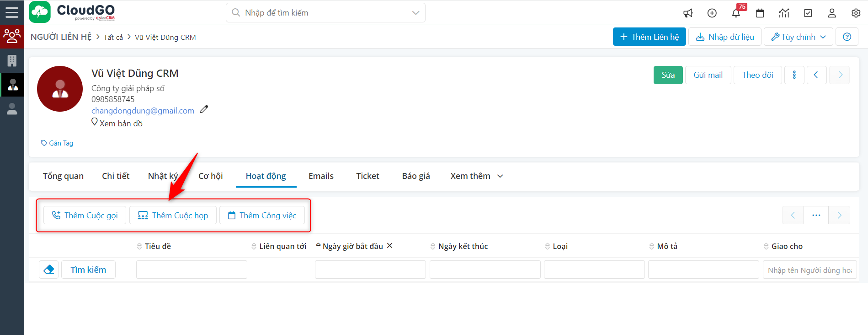Select the leads person icon in sidebar

click(12, 109)
